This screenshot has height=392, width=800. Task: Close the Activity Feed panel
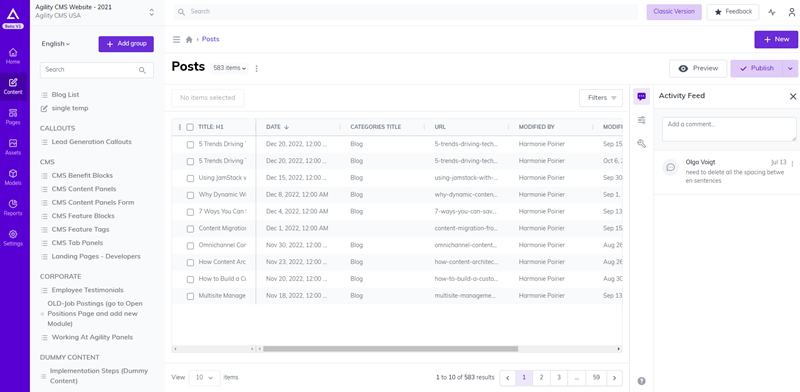793,96
